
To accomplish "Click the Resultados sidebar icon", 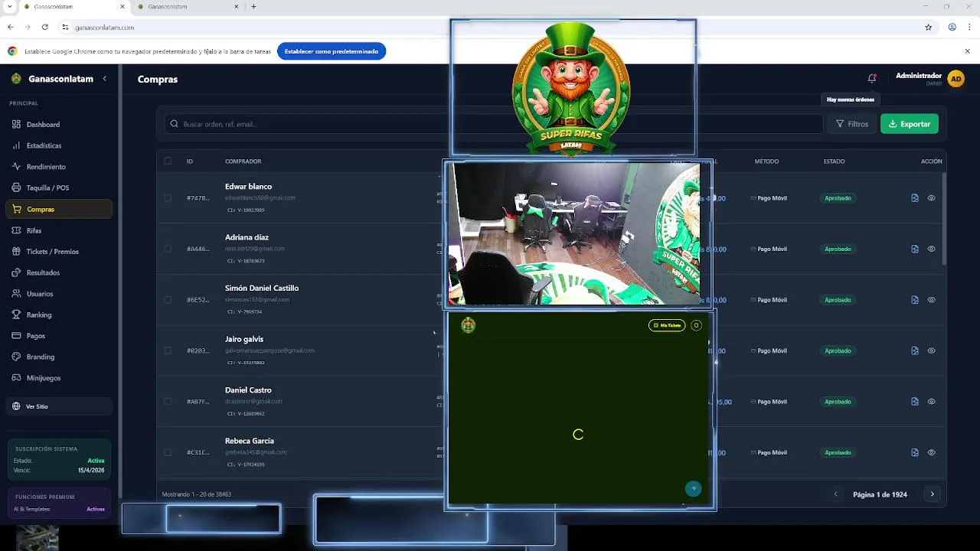I will tap(17, 272).
